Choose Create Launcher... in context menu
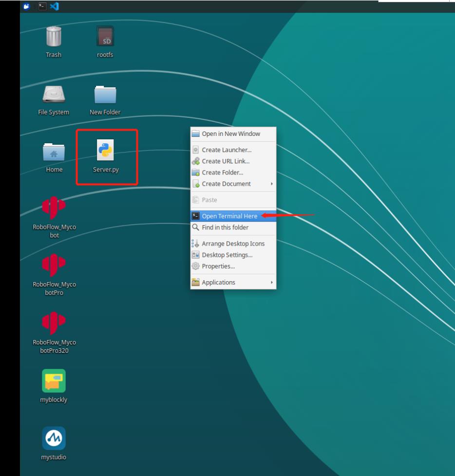The height and width of the screenshot is (476, 455). [233, 150]
